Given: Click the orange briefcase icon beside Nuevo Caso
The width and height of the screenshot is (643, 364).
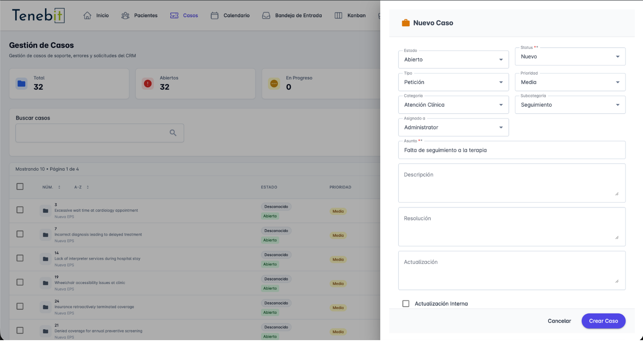Looking at the screenshot, I should [406, 23].
